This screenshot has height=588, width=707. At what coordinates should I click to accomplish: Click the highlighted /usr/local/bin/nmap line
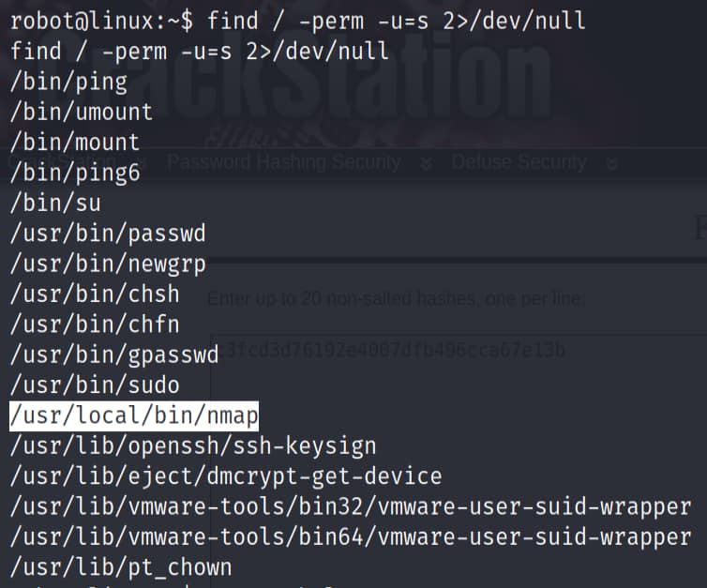tap(134, 415)
